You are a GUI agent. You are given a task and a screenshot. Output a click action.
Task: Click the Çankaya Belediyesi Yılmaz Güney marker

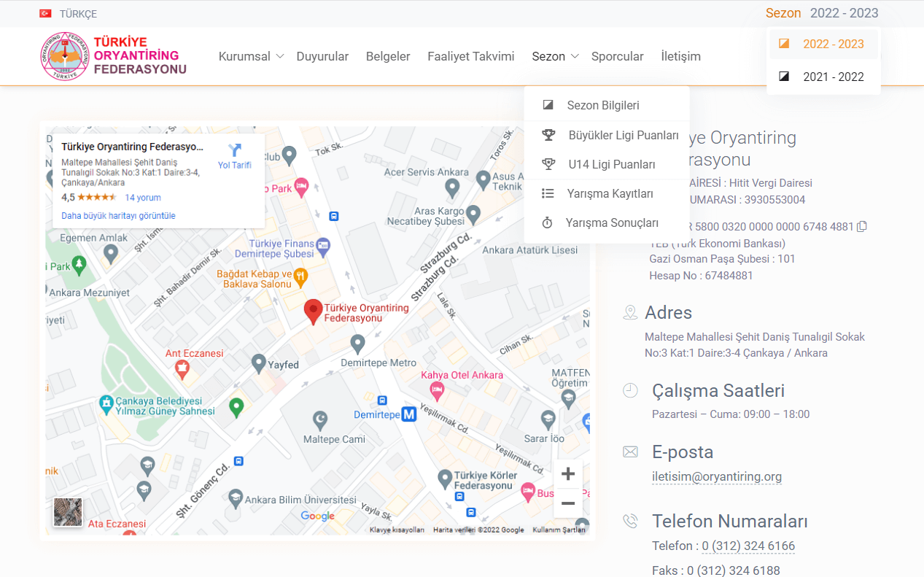click(x=106, y=403)
